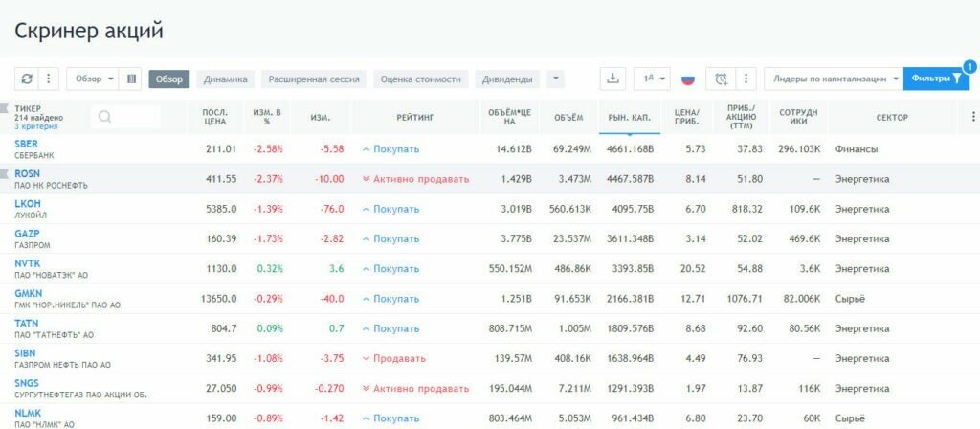This screenshot has width=980, height=429.
Task: Expand the Обзор view dropdown
Action: (x=94, y=79)
